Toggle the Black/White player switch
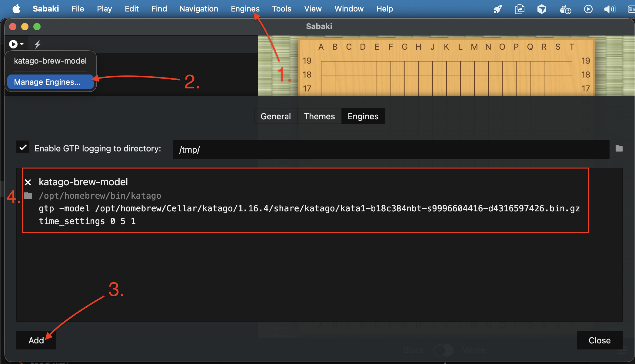 pos(443,350)
